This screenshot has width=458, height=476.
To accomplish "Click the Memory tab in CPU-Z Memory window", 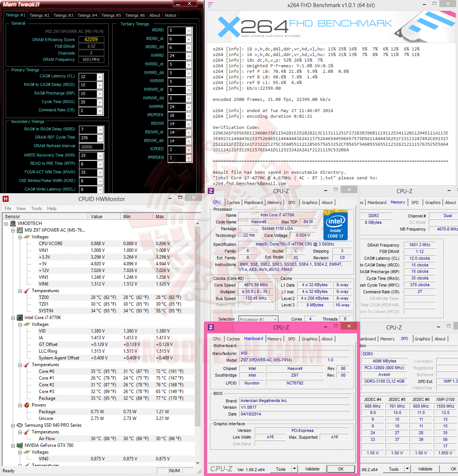I will tap(398, 202).
